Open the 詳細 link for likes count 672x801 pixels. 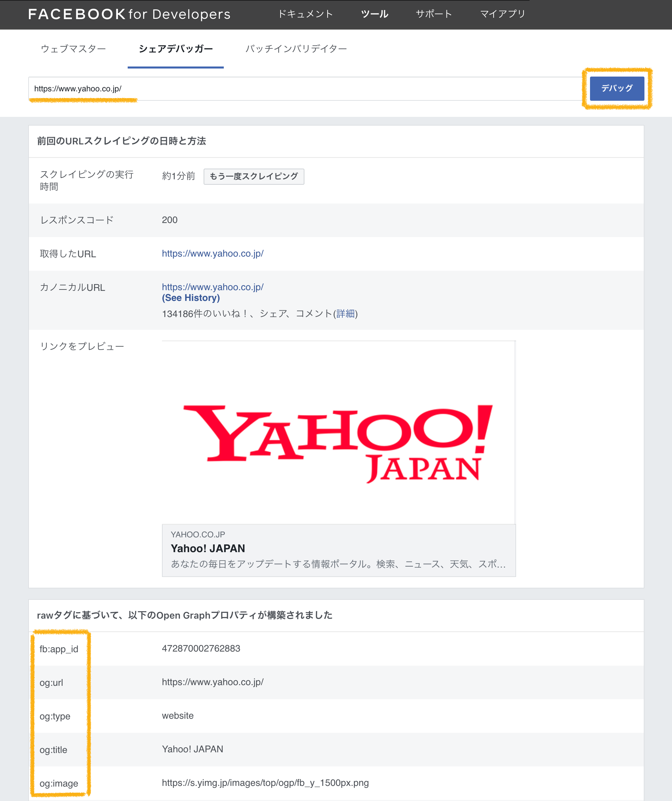pyautogui.click(x=345, y=314)
